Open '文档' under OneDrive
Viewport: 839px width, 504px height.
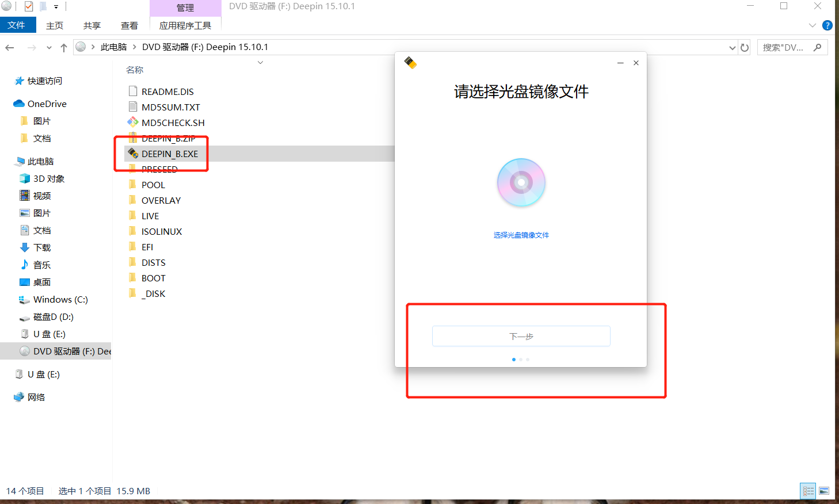42,138
